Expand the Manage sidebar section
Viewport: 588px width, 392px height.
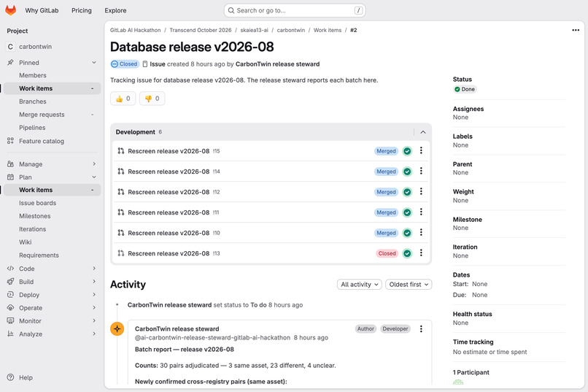[x=94, y=164]
